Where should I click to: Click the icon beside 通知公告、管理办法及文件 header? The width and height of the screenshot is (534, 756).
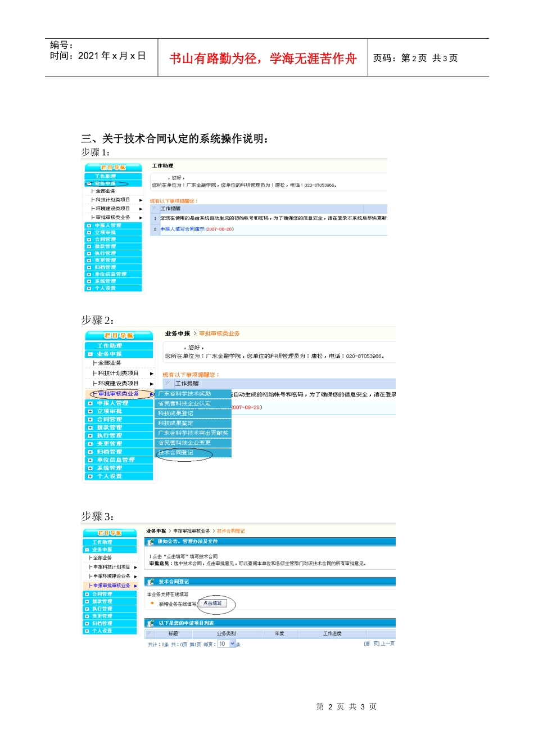point(151,542)
